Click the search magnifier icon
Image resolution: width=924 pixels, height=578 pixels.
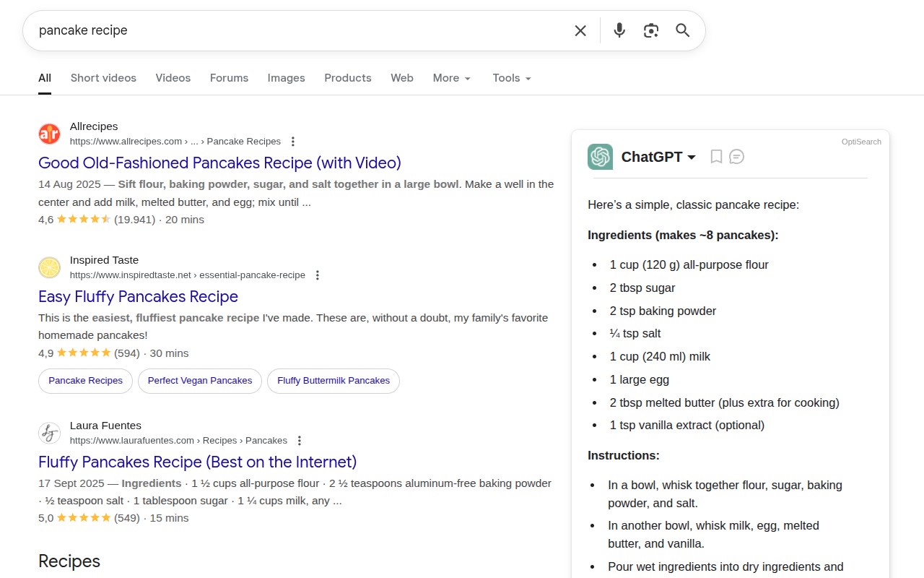[682, 30]
